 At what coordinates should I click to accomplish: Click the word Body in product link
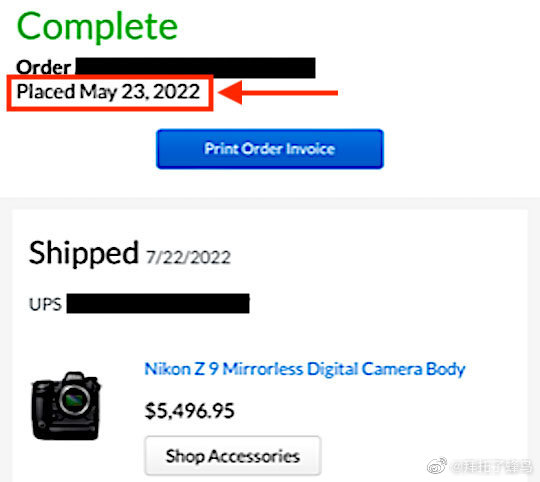coord(446,369)
